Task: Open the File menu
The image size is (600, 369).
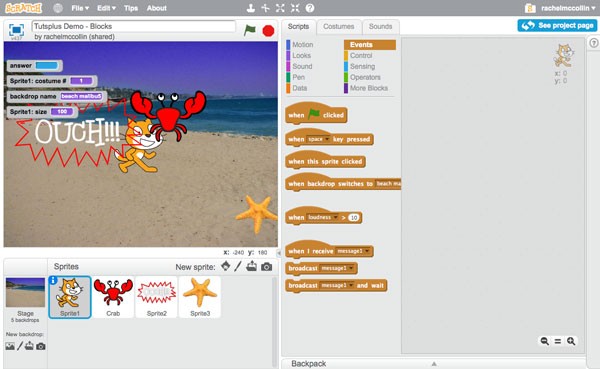Action: tap(80, 8)
